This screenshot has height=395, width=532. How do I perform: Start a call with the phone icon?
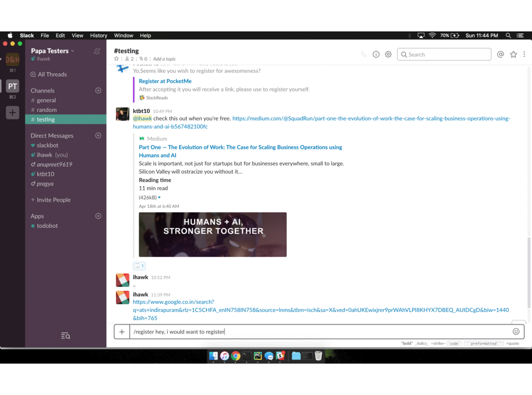[x=364, y=54]
